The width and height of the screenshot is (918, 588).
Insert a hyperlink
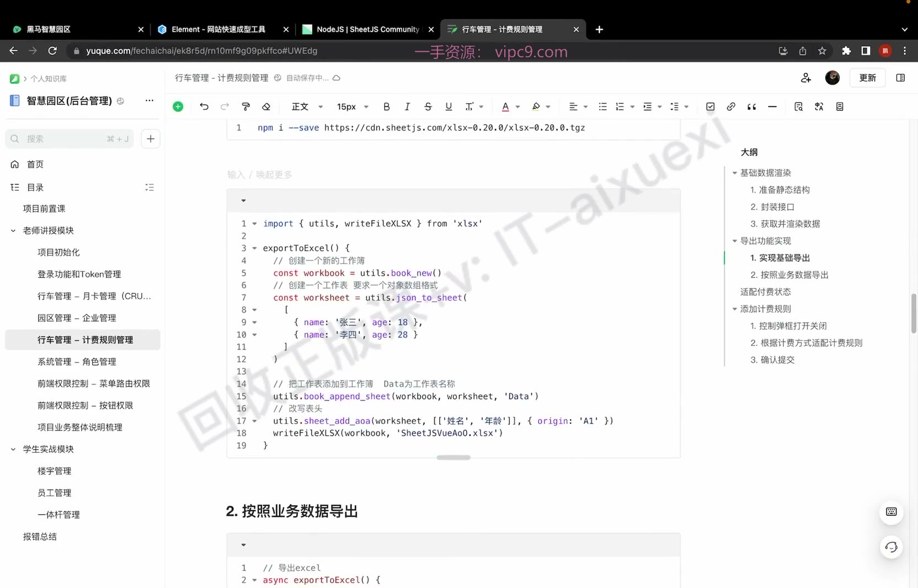coord(731,106)
